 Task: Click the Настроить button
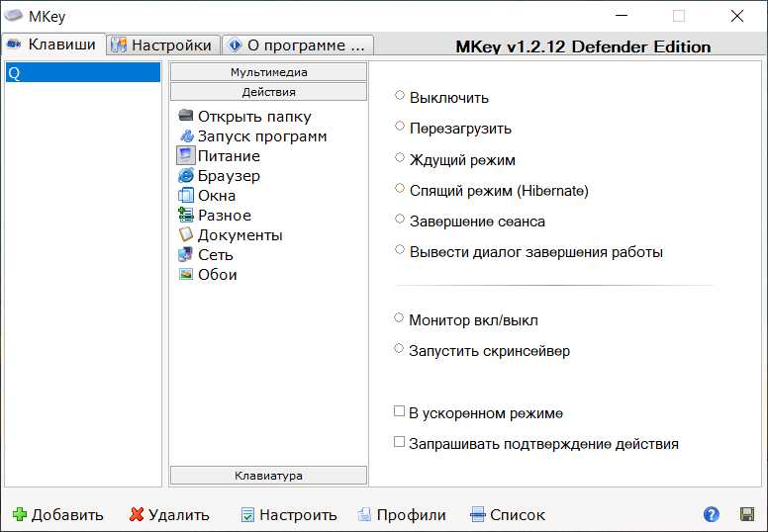tap(289, 515)
